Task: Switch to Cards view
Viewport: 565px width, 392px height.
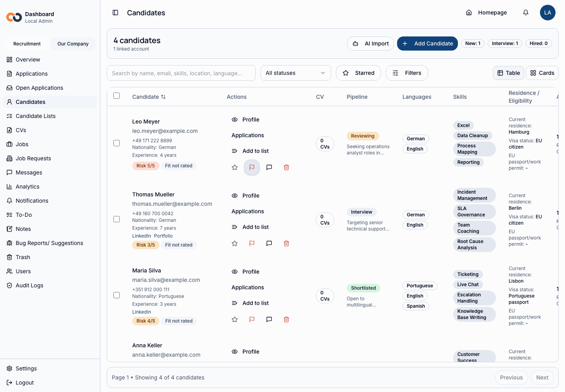Action: click(542, 73)
